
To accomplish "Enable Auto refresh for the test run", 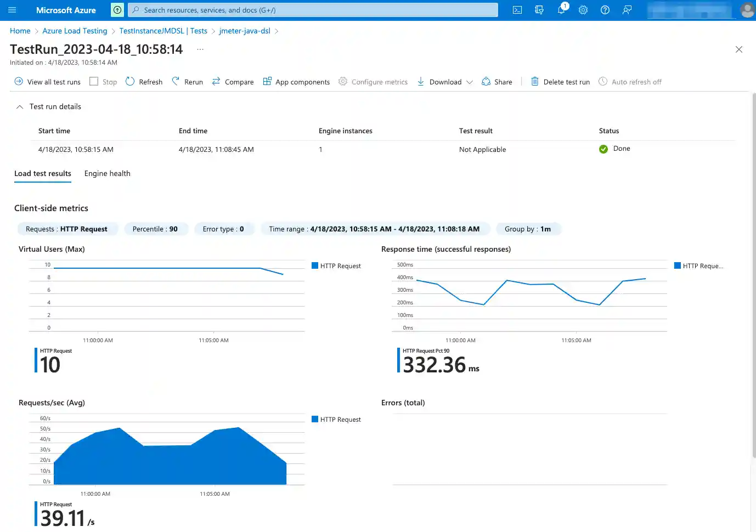I will (630, 81).
